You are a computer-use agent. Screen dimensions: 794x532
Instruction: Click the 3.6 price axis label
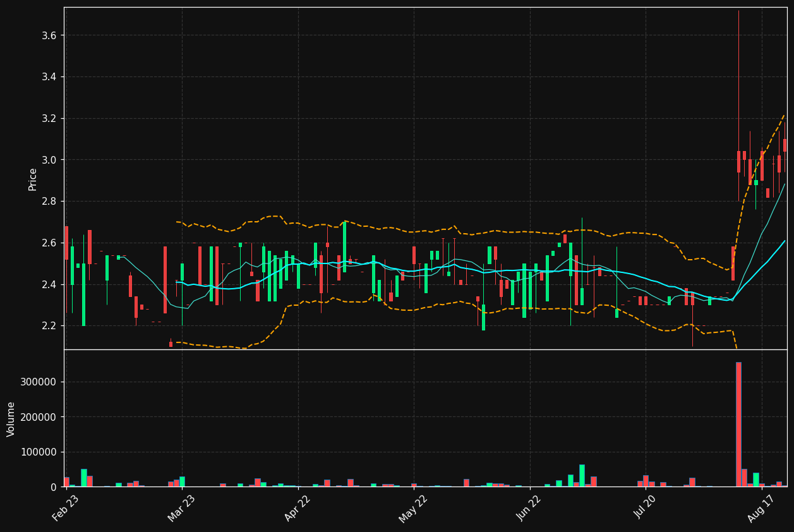tap(49, 35)
